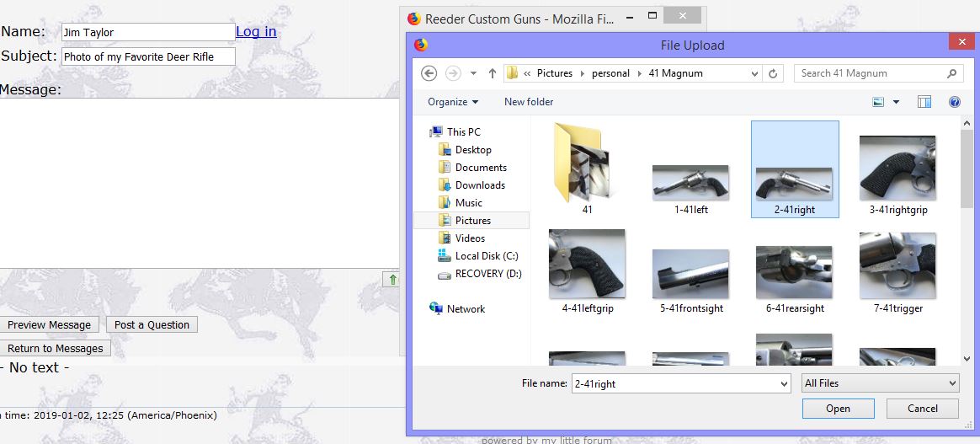Click the Forward arrow in File Upload dialog
Image resolution: width=980 pixels, height=444 pixels.
click(x=452, y=73)
